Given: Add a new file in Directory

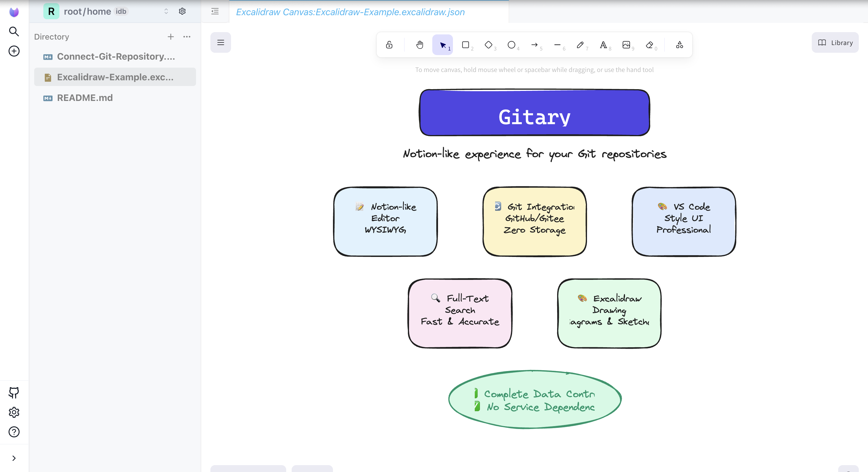Looking at the screenshot, I should 170,37.
